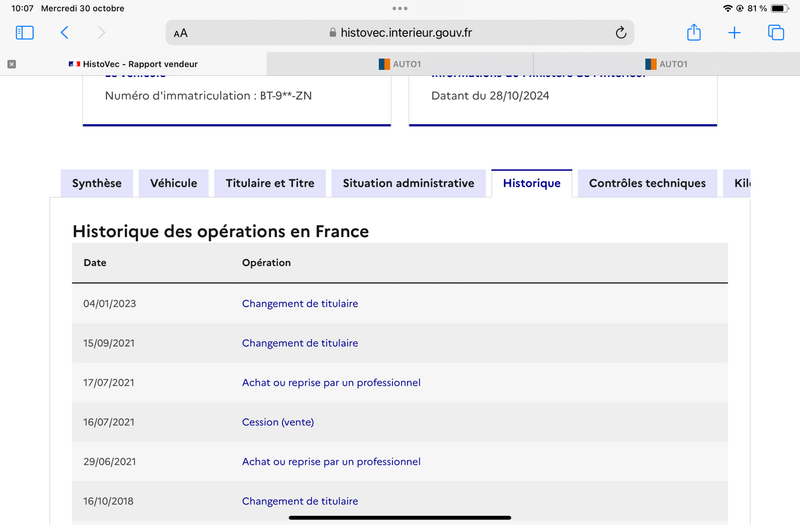The width and height of the screenshot is (800, 525).
Task: Select the Historique tab
Action: (x=532, y=183)
